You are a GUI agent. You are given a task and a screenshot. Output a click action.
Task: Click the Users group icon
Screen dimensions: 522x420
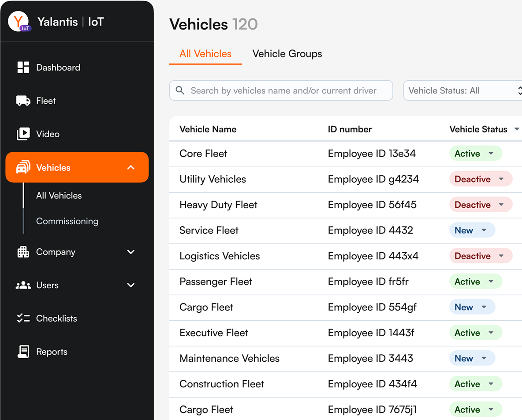[23, 285]
